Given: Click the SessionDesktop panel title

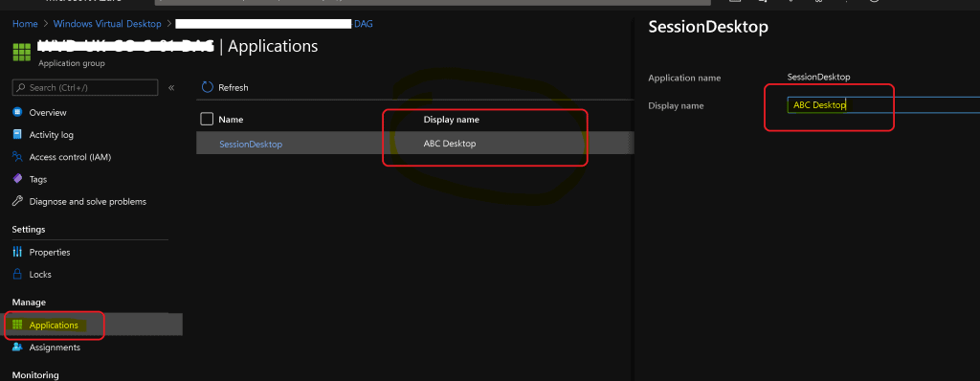Looking at the screenshot, I should tap(708, 27).
